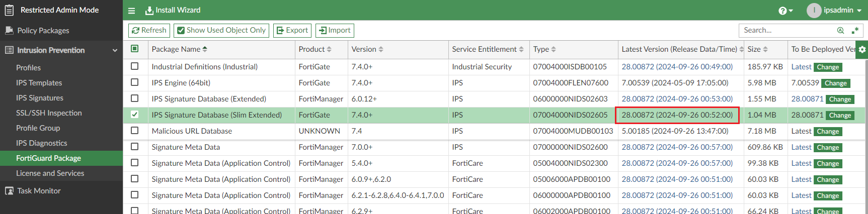The height and width of the screenshot is (214, 868).
Task: Go to License and Services
Action: click(50, 173)
